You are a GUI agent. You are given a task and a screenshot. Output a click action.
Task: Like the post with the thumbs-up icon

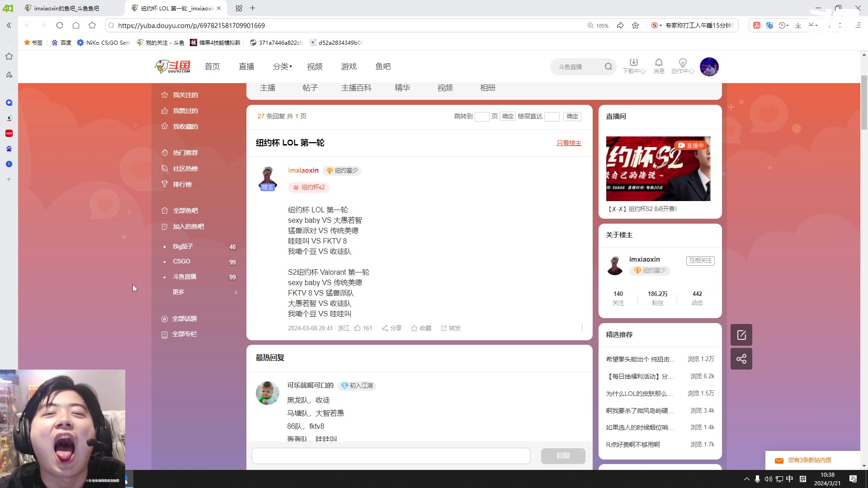359,328
